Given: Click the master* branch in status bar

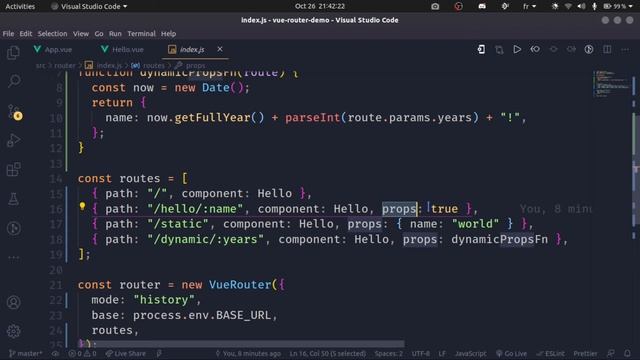Looking at the screenshot, I should point(25,353).
